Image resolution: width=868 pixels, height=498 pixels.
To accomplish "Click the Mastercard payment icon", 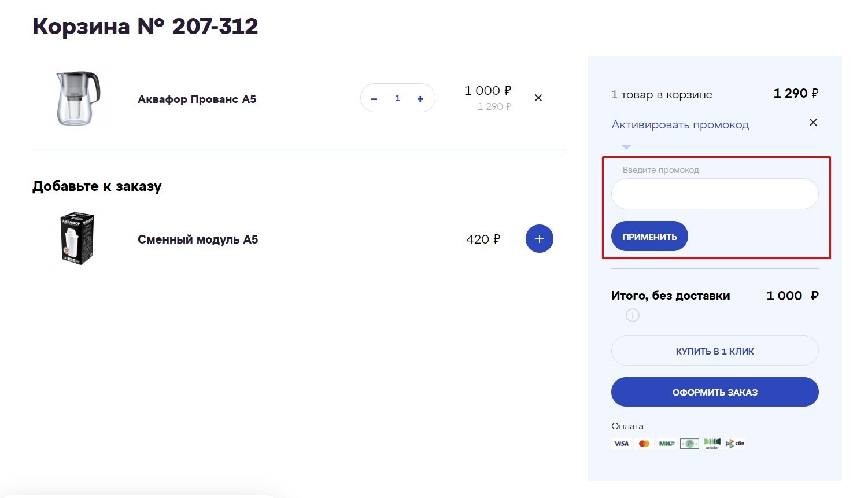I will click(x=644, y=444).
